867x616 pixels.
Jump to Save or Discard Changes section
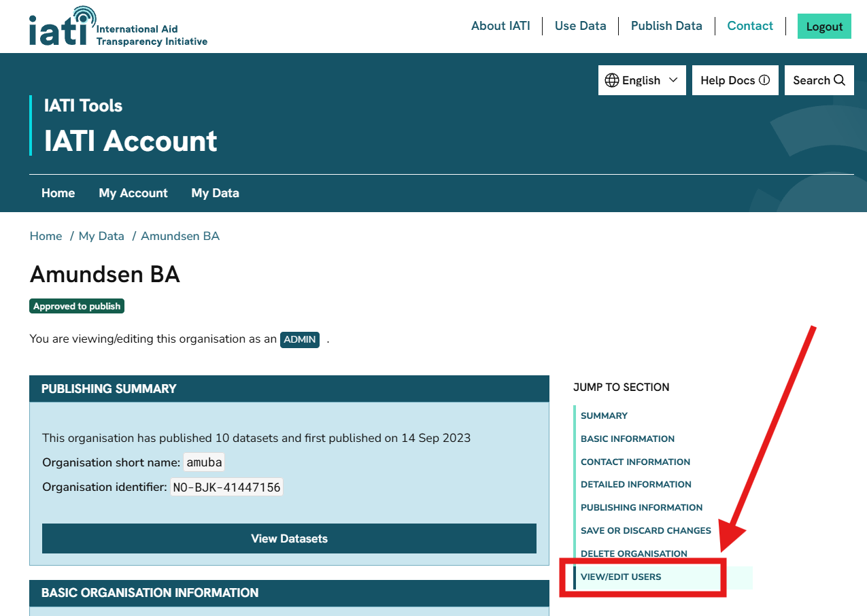pyautogui.click(x=645, y=530)
